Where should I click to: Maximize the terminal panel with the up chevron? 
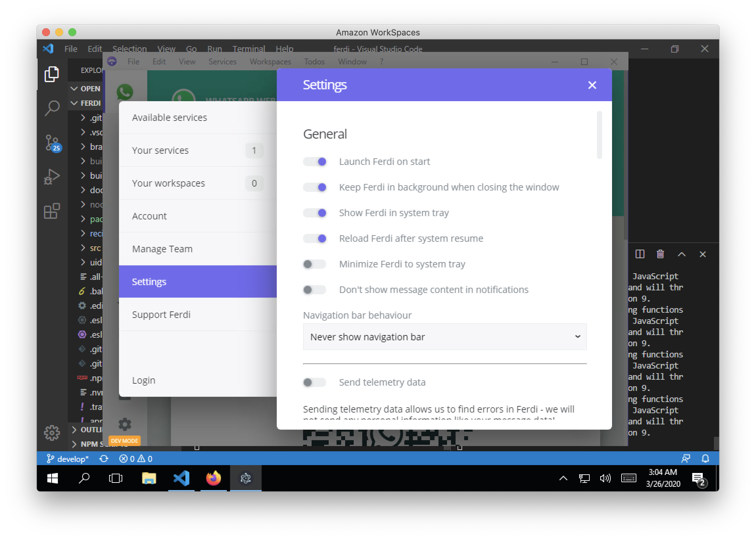pos(681,254)
